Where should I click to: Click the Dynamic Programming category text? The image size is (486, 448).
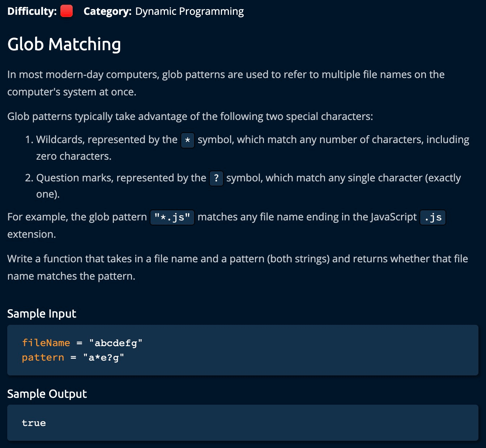pos(189,11)
